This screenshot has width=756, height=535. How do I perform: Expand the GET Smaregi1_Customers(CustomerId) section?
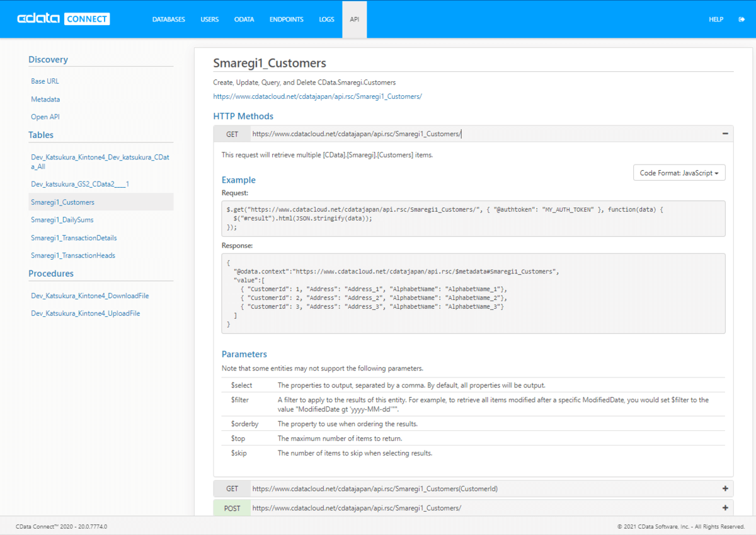(725, 488)
